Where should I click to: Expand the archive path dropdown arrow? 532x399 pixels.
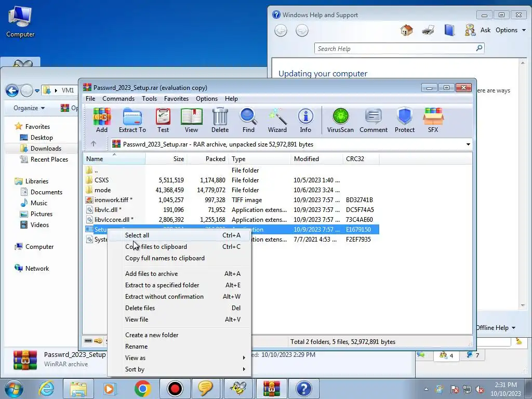tap(468, 144)
